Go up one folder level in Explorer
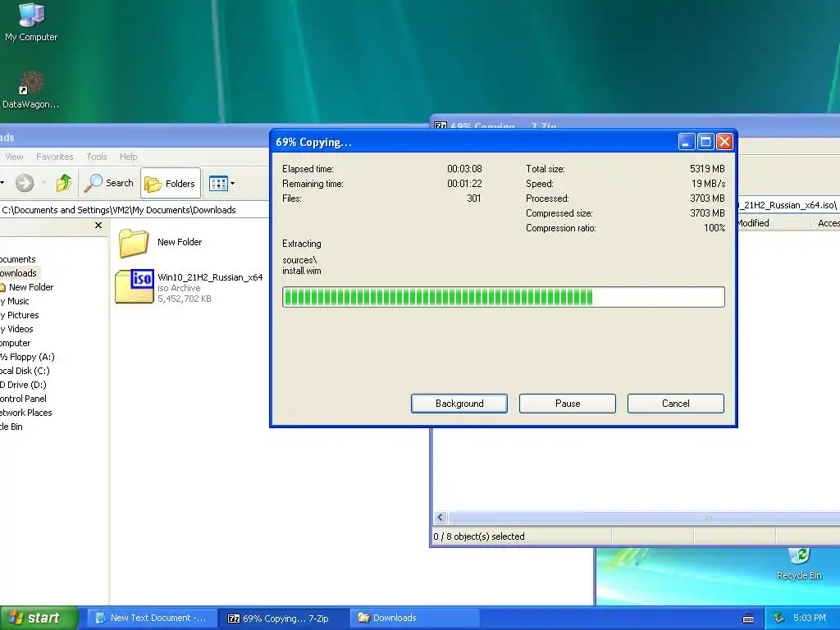This screenshot has width=840, height=630. click(x=64, y=183)
